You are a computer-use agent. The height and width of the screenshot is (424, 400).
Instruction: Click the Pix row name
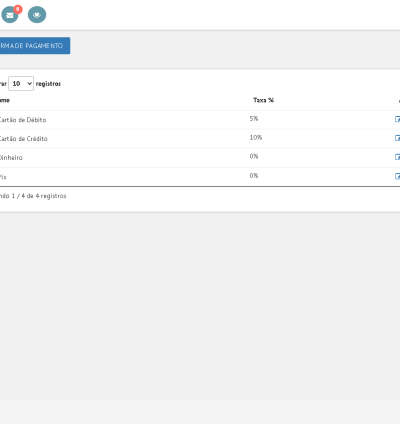point(3,177)
